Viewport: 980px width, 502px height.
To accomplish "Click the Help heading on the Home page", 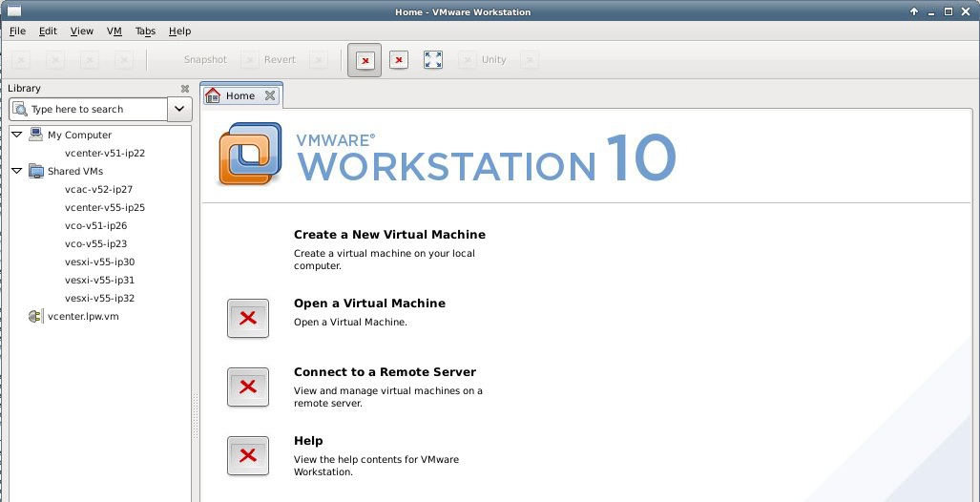I will [308, 441].
